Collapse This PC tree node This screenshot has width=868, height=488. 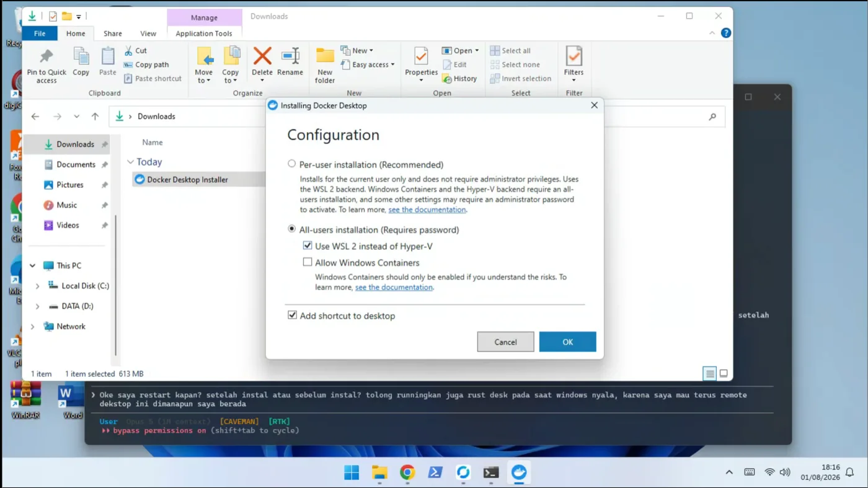(x=32, y=265)
